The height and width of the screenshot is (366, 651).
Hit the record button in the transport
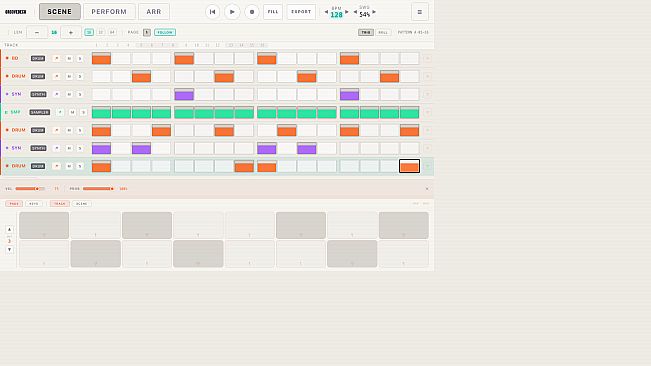[x=252, y=12]
